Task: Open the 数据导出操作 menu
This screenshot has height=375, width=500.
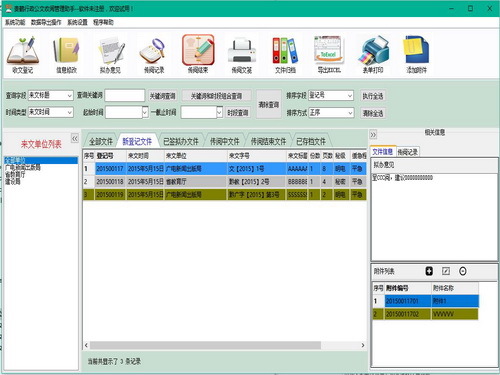Action: click(46, 22)
